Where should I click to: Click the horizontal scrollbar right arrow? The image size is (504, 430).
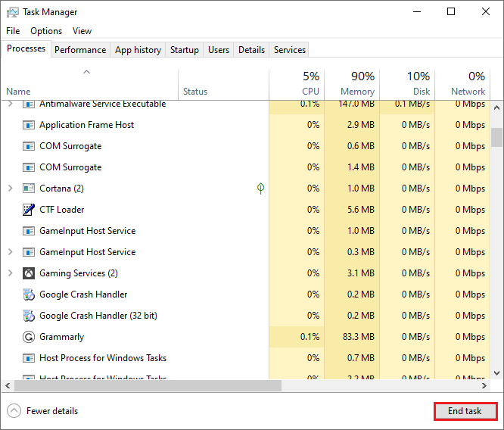coord(484,385)
